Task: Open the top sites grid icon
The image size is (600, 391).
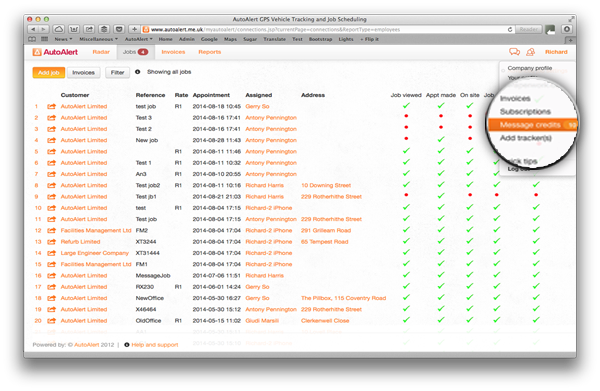Action: 44,39
